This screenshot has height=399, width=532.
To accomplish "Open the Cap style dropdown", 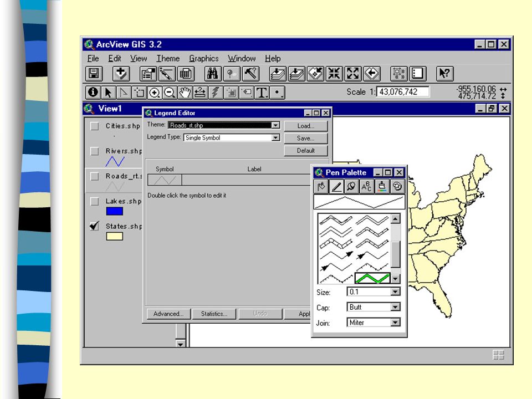I will pyautogui.click(x=395, y=307).
